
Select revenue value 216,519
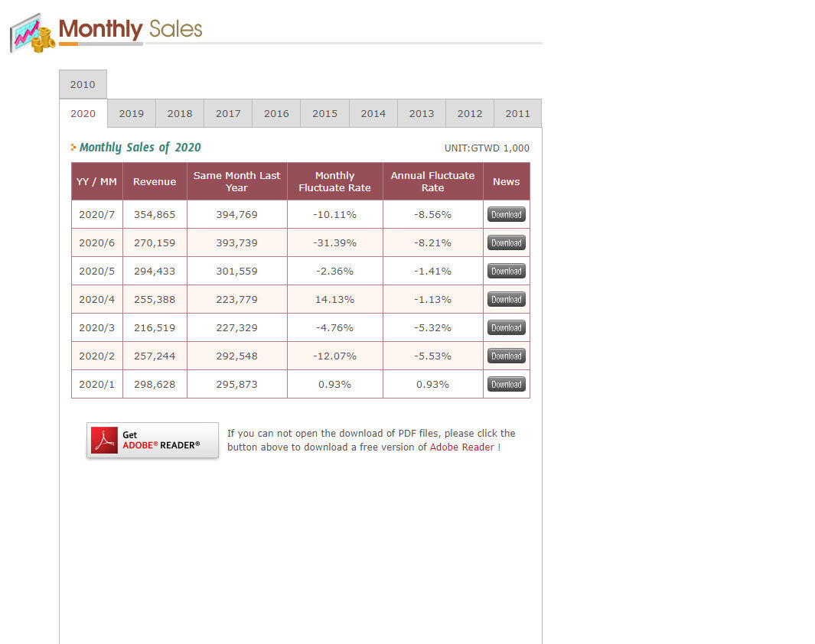coord(155,327)
